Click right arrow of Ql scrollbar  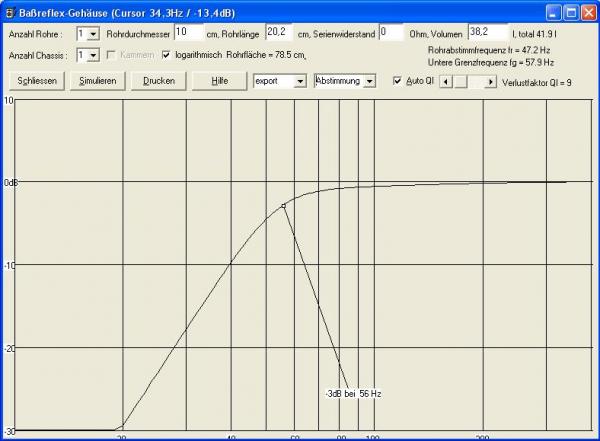[490, 81]
